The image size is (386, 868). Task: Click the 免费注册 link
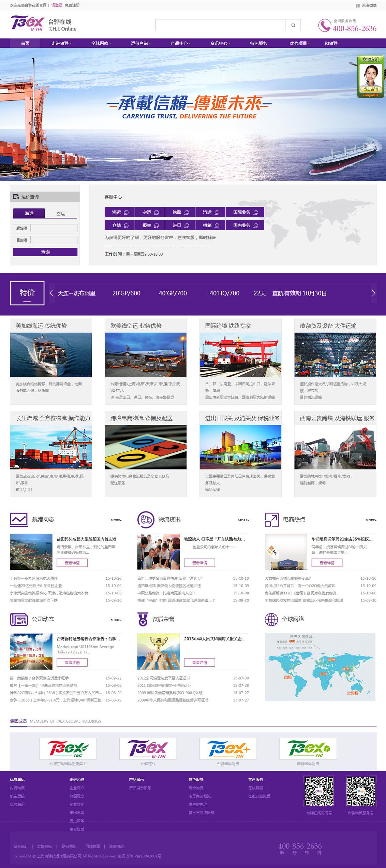point(72,5)
